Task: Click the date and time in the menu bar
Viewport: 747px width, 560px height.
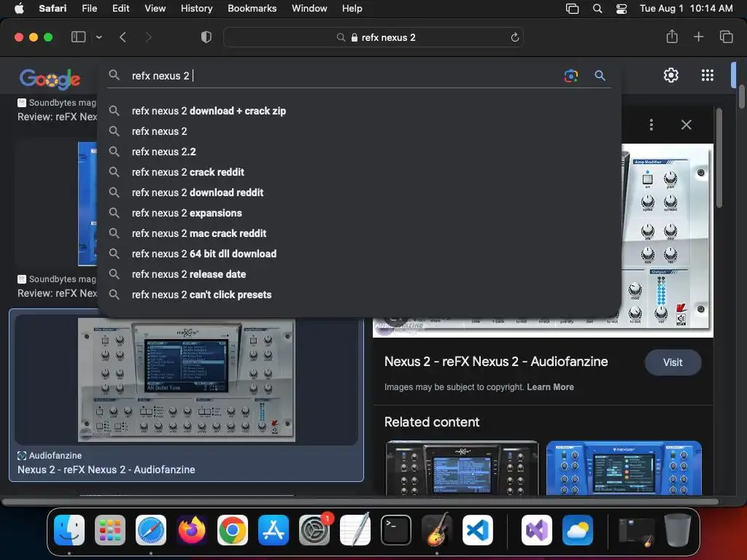Action: point(686,8)
